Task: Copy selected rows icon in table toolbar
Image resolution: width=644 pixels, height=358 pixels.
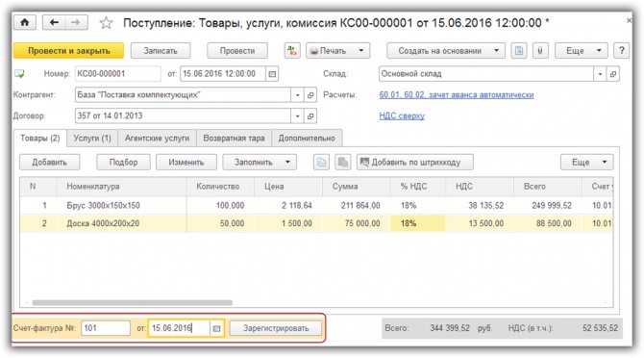Action: click(321, 163)
